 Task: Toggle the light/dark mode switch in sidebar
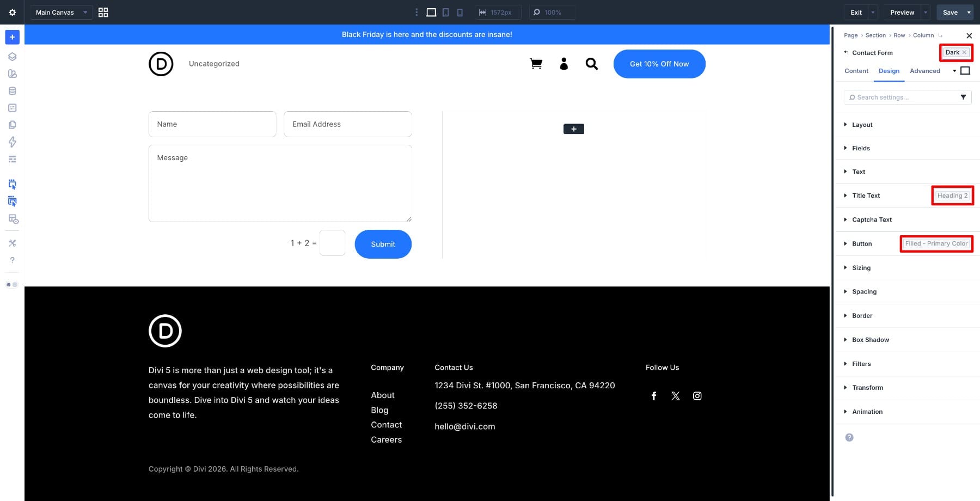(x=12, y=284)
